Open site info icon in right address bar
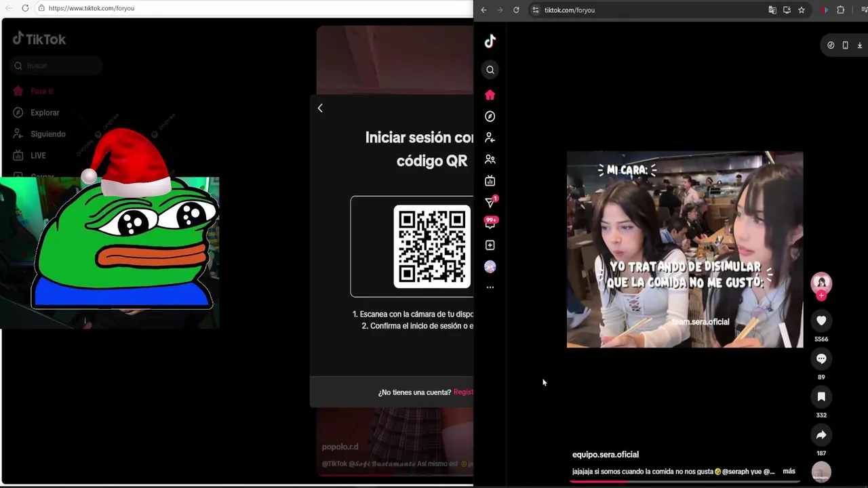868x488 pixels. [x=535, y=10]
